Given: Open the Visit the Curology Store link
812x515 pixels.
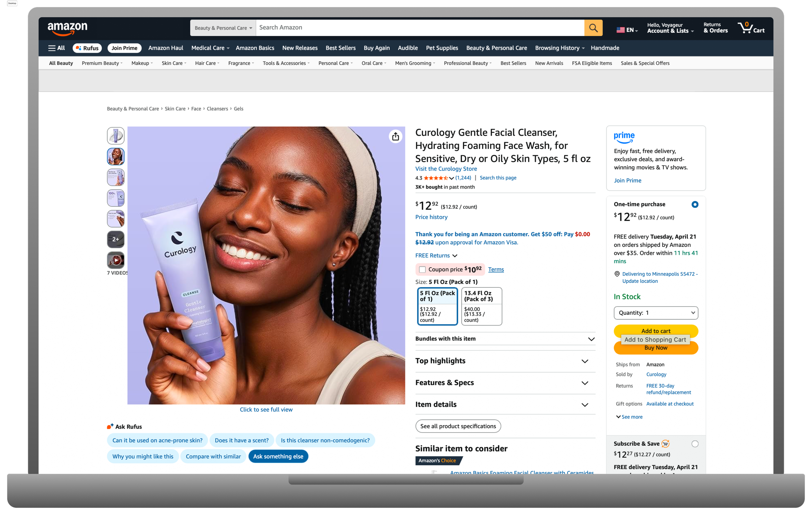Looking at the screenshot, I should (446, 169).
